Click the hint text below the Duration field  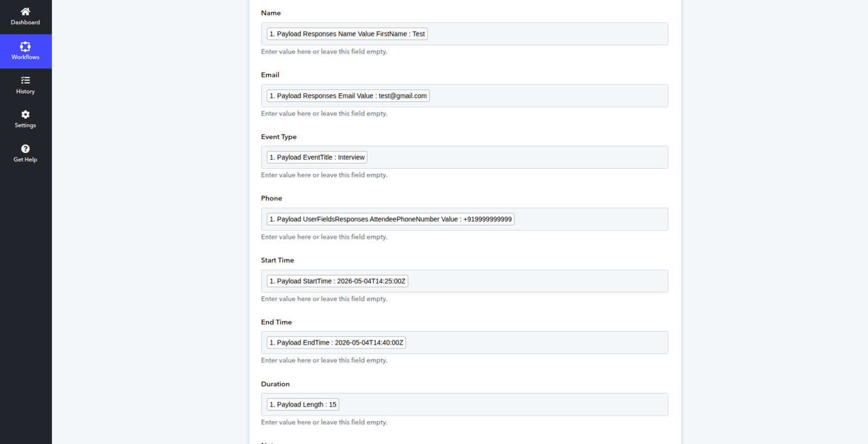[324, 422]
